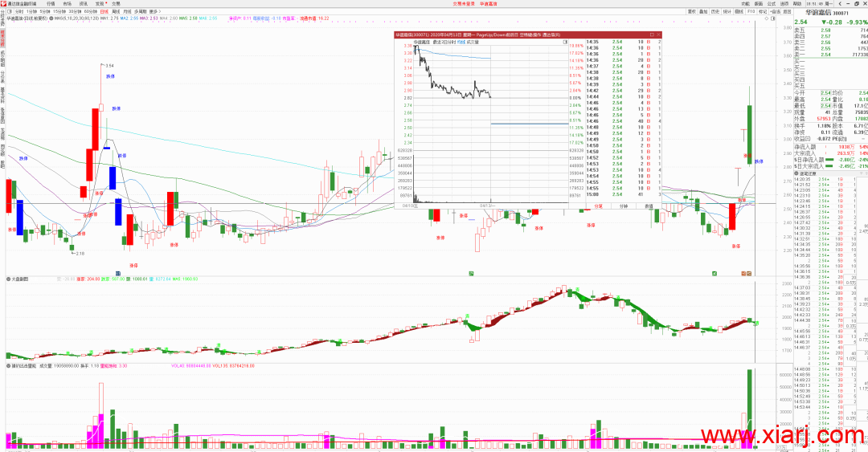Click the 3.54 high price label on chart

109,65
